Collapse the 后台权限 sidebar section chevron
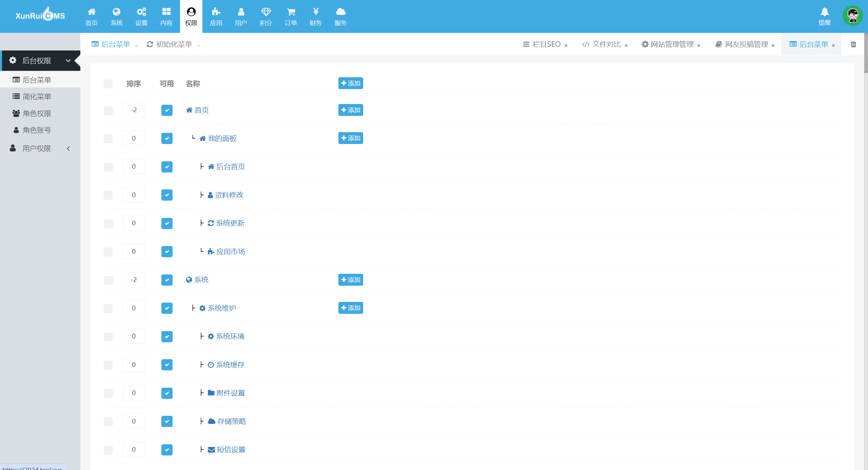This screenshot has height=470, width=868. 68,61
